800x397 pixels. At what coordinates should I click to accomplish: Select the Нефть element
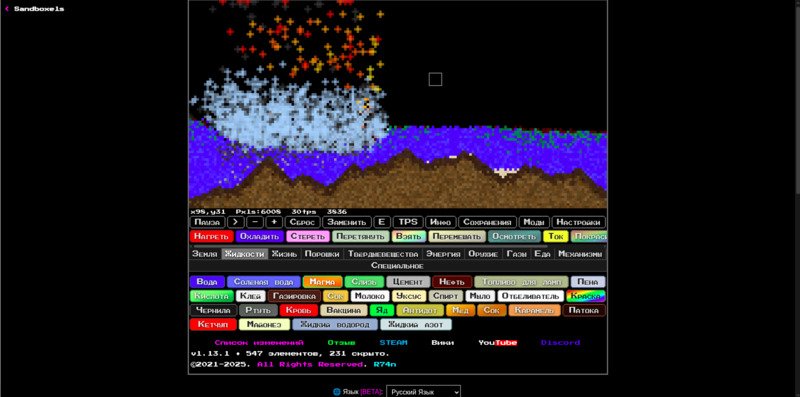pos(452,282)
